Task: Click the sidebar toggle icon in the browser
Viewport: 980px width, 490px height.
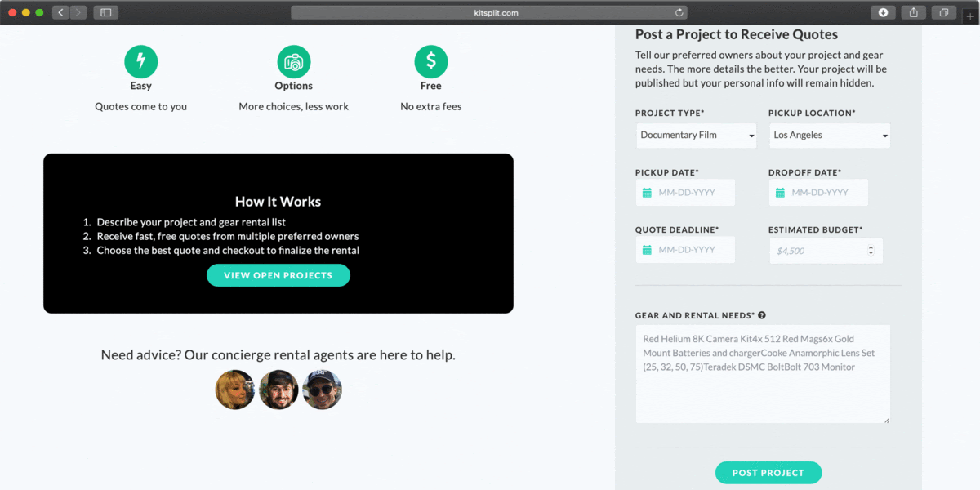Action: [106, 12]
